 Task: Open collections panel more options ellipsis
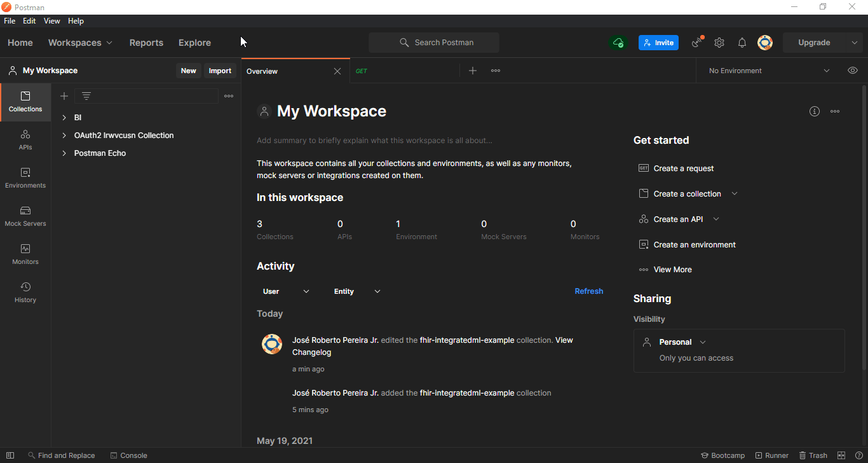pyautogui.click(x=229, y=96)
